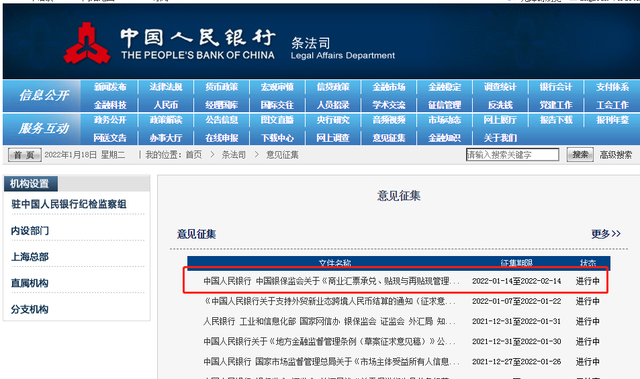Open the 金融稳定 menu item
Viewport: 640px width, 379px height.
pyautogui.click(x=444, y=87)
